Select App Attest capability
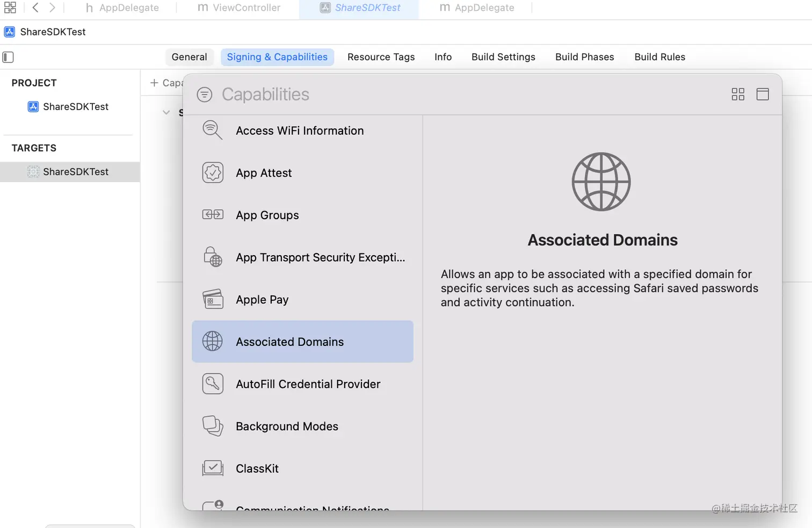This screenshot has height=528, width=812. pos(303,173)
